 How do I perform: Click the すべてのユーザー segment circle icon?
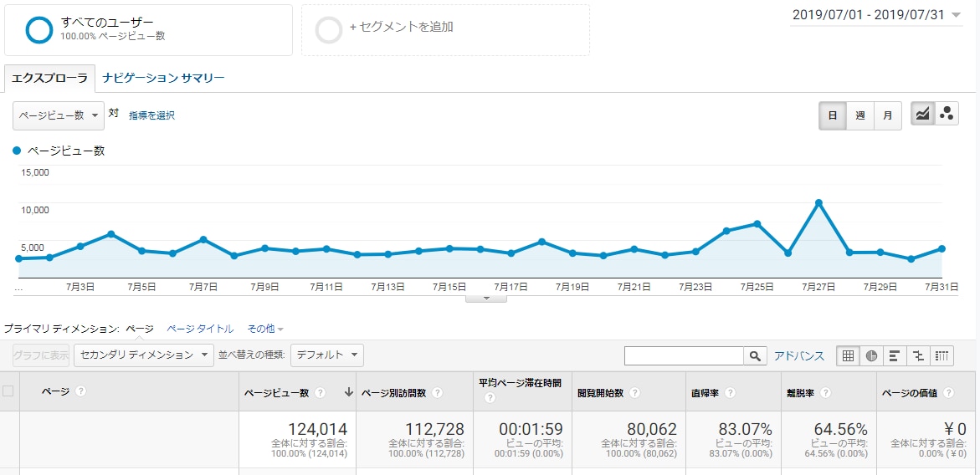pos(38,29)
